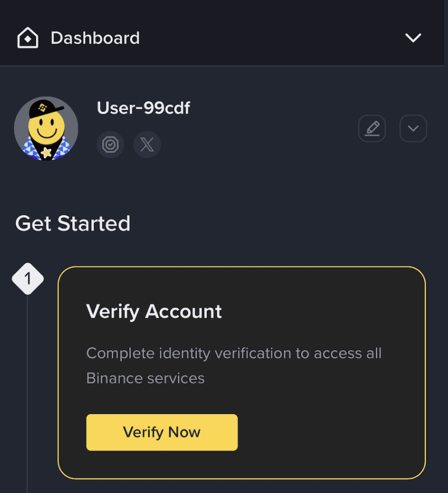Click the vertical step progress line
This screenshot has width=448, height=493.
[x=27, y=393]
